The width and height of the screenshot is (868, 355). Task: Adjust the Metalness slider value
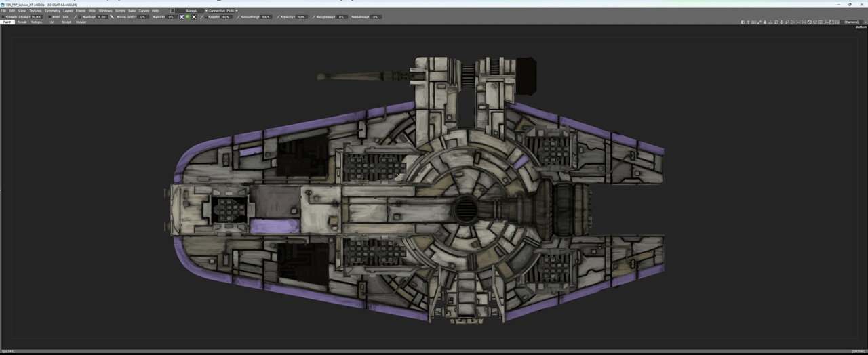pos(375,17)
